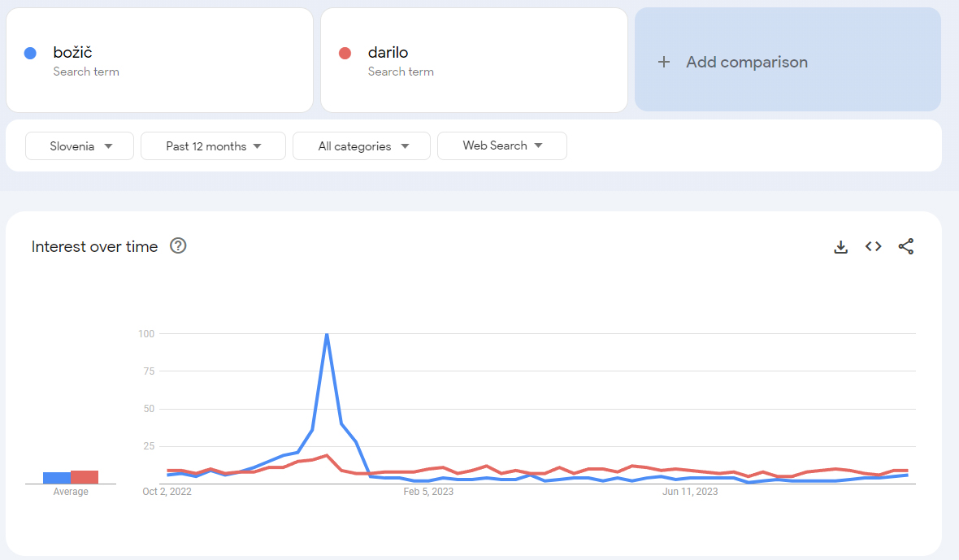959x560 pixels.
Task: Expand the Web Search type dropdown
Action: (x=501, y=146)
